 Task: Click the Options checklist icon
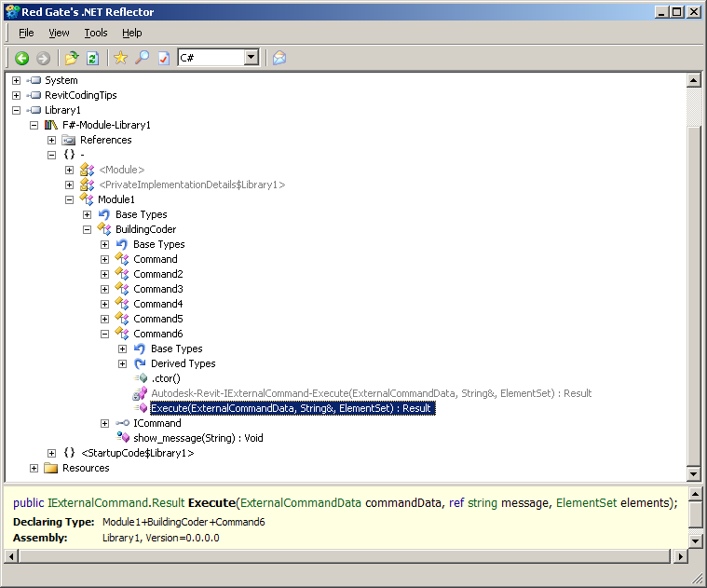[163, 58]
